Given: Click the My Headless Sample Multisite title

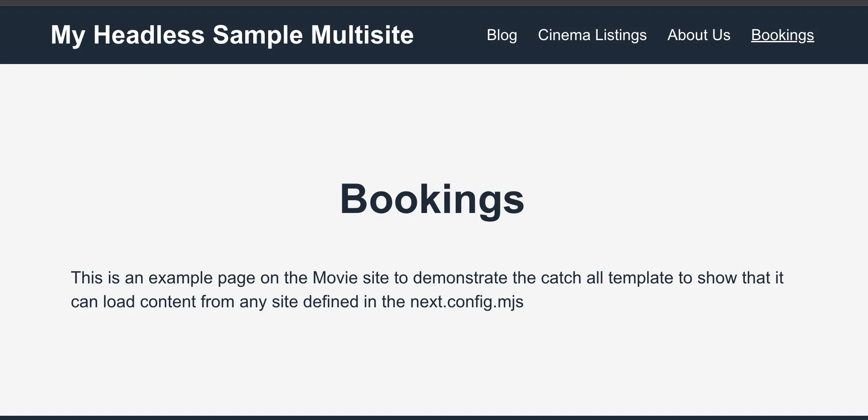Looking at the screenshot, I should 232,35.
